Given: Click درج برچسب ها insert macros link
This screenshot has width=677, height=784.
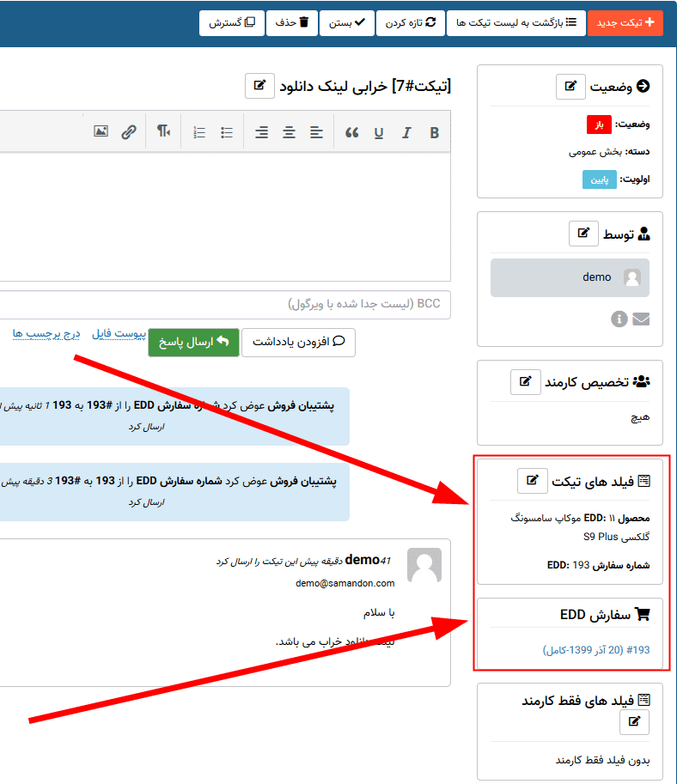Looking at the screenshot, I should pyautogui.click(x=46, y=333).
